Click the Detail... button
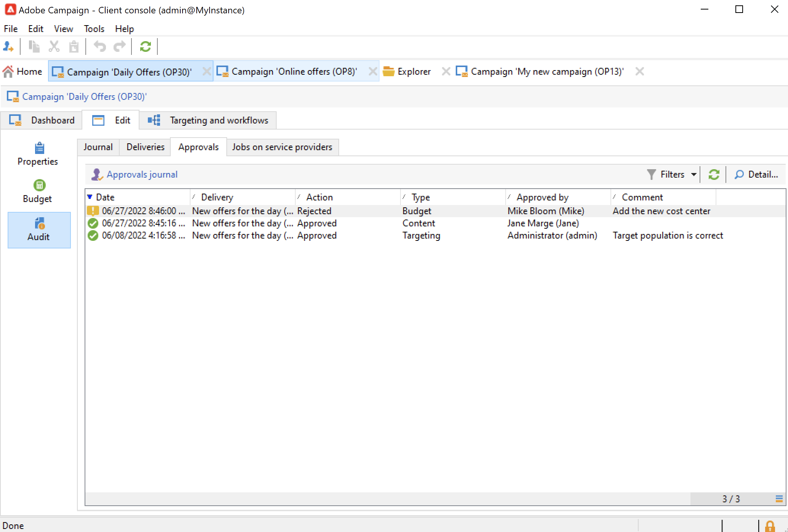The image size is (788, 532). [x=756, y=175]
